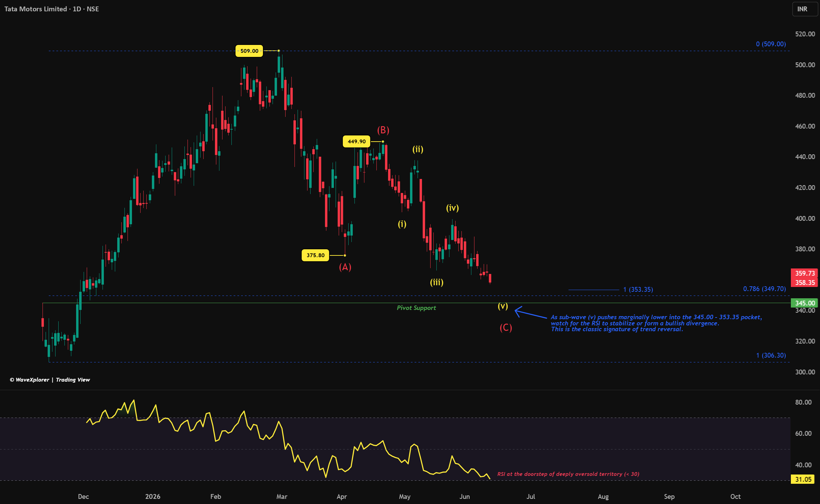
Task: Click the blue sub-wave (v) annotation text
Action: [x=656, y=323]
